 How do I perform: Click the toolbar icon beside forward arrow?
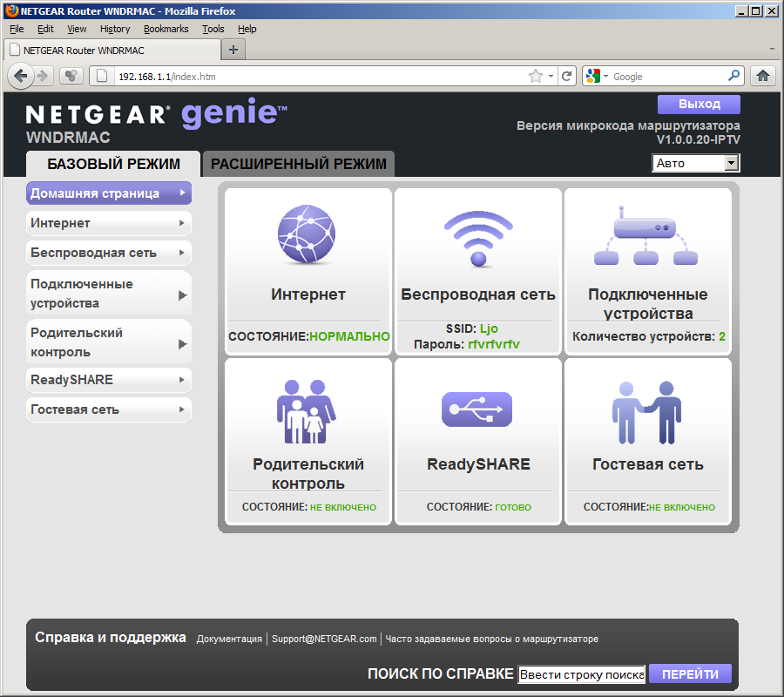71,76
